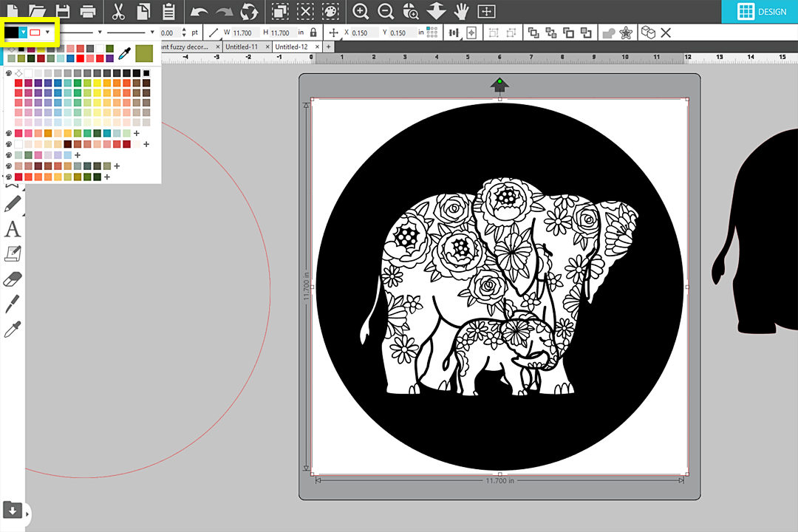This screenshot has height=532, width=798.
Task: Choose the pure red swatch
Action: [80, 58]
